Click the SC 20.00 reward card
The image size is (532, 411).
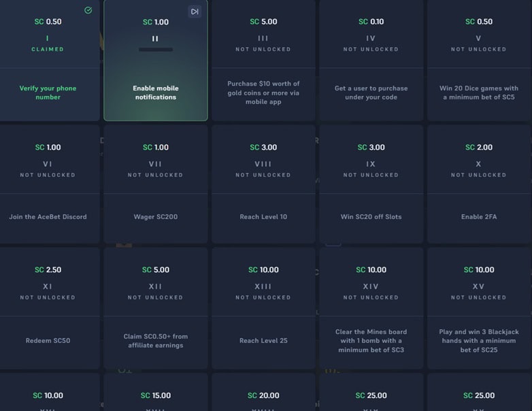pos(264,392)
